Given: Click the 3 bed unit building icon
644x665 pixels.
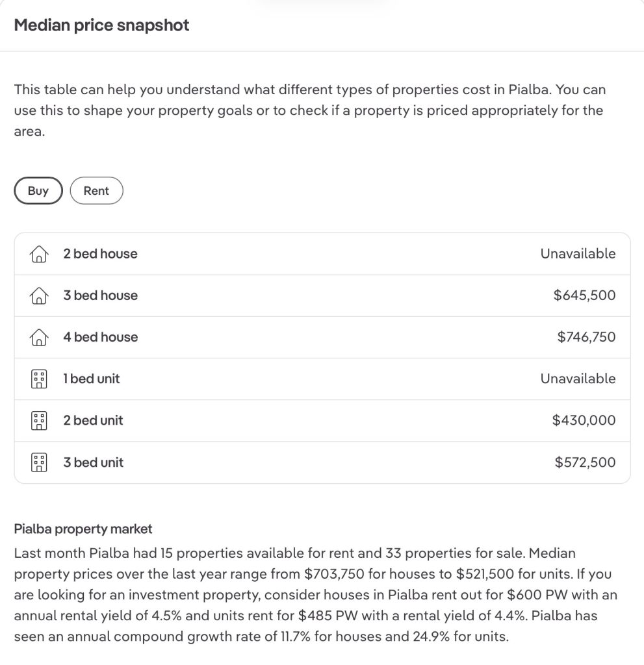Looking at the screenshot, I should 39,462.
